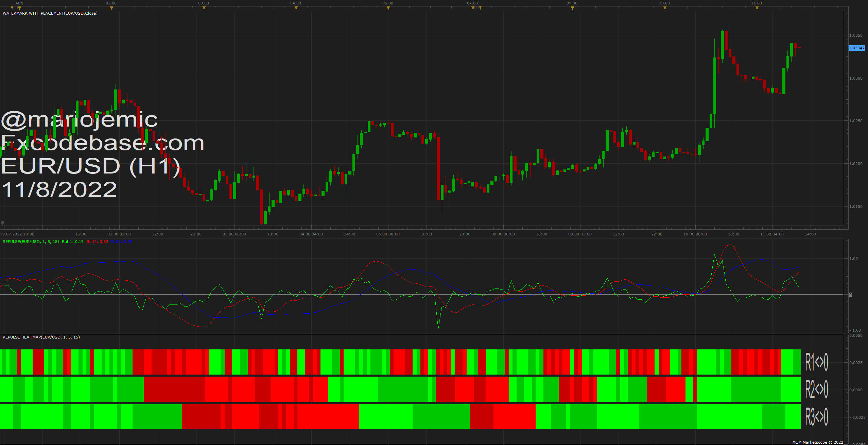The image size is (868, 445).
Task: Click the 04.08 04:00 time axis label
Action: coord(311,234)
